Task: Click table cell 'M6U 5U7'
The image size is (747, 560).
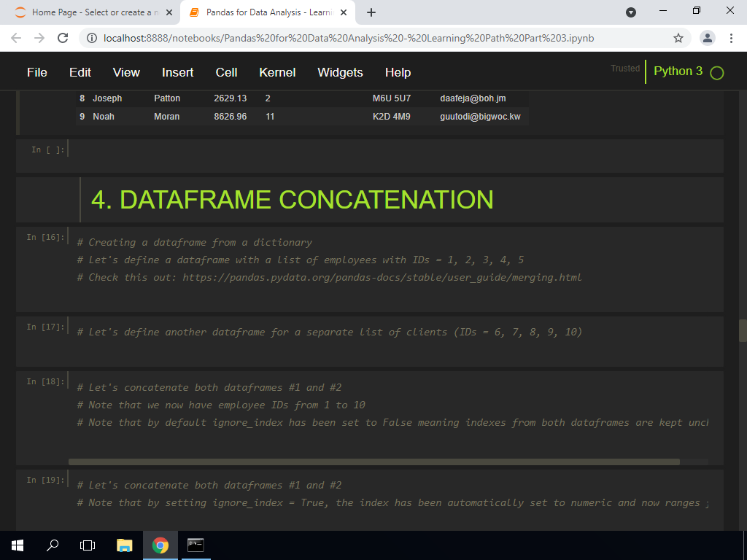Action: (x=392, y=98)
